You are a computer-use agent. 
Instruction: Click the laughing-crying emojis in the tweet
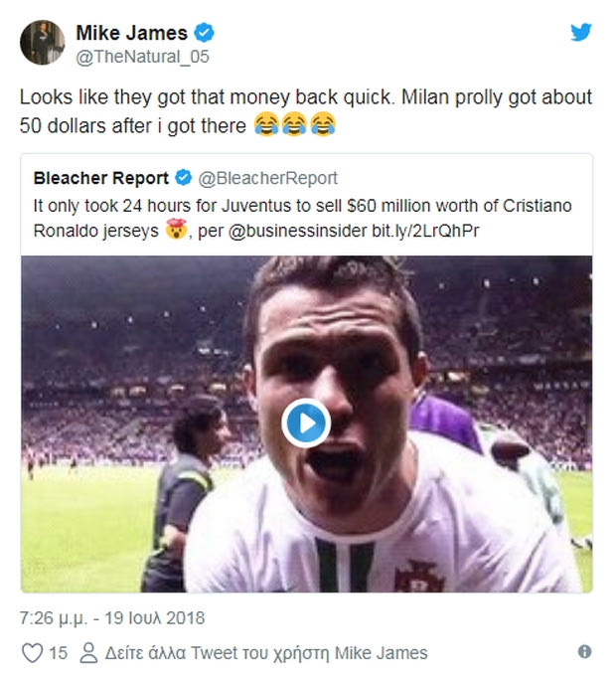295,124
